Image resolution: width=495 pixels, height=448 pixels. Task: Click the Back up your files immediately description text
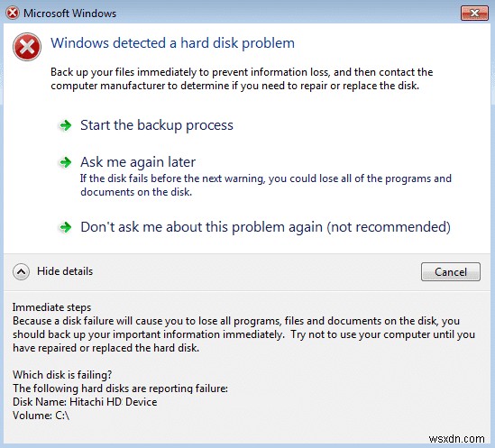(242, 79)
